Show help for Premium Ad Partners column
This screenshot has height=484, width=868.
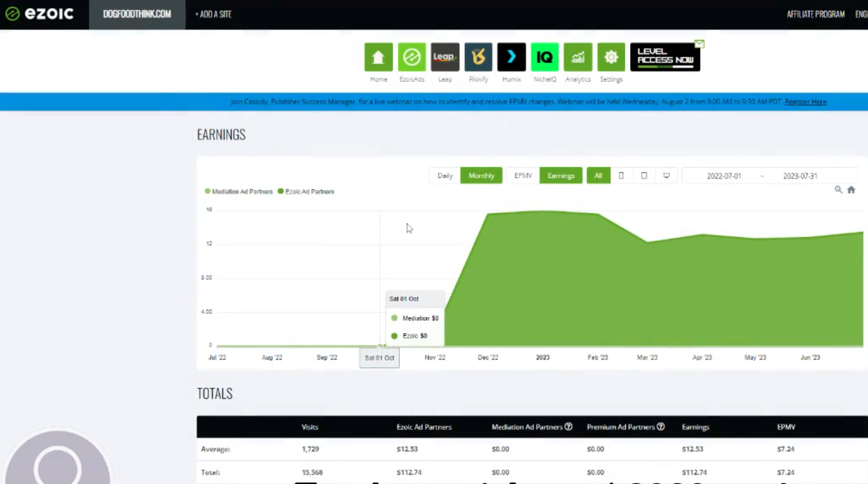point(661,427)
